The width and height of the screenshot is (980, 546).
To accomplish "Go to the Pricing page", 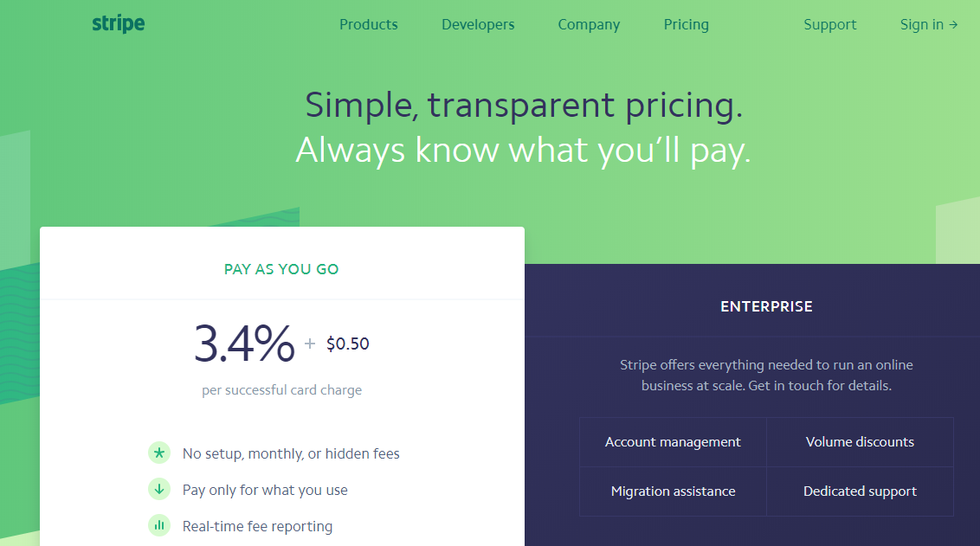I will [x=687, y=25].
